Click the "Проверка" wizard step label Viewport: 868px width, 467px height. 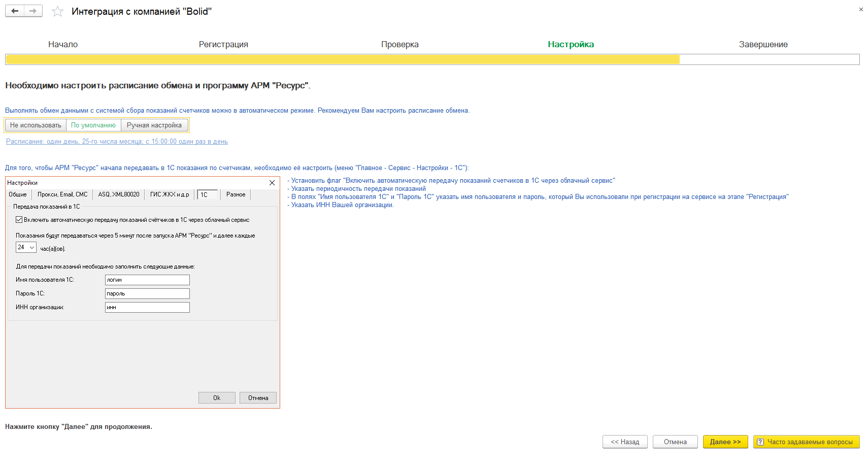click(x=400, y=45)
